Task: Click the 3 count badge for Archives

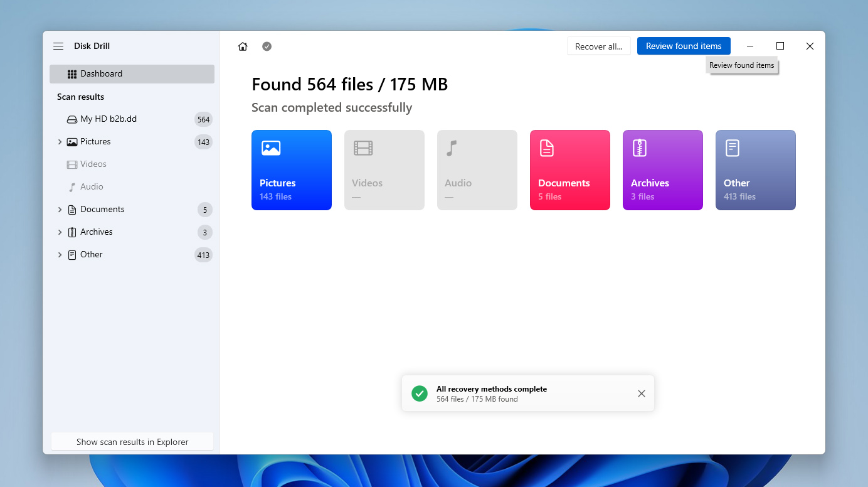Action: (x=204, y=232)
